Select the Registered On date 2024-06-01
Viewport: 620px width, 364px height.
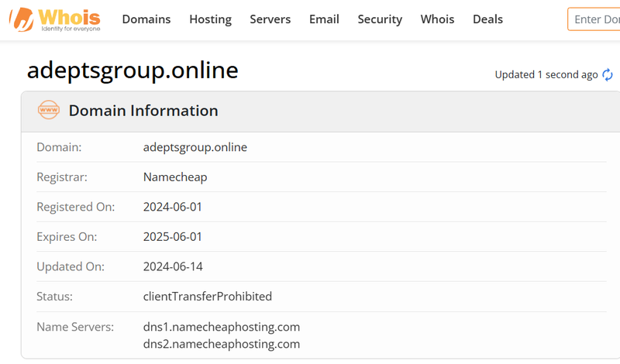[172, 207]
